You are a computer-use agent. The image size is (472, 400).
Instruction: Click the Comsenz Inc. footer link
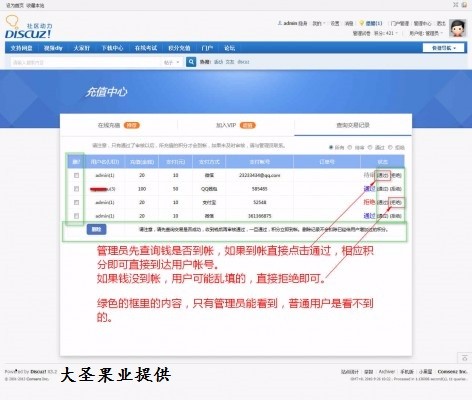[x=452, y=371]
